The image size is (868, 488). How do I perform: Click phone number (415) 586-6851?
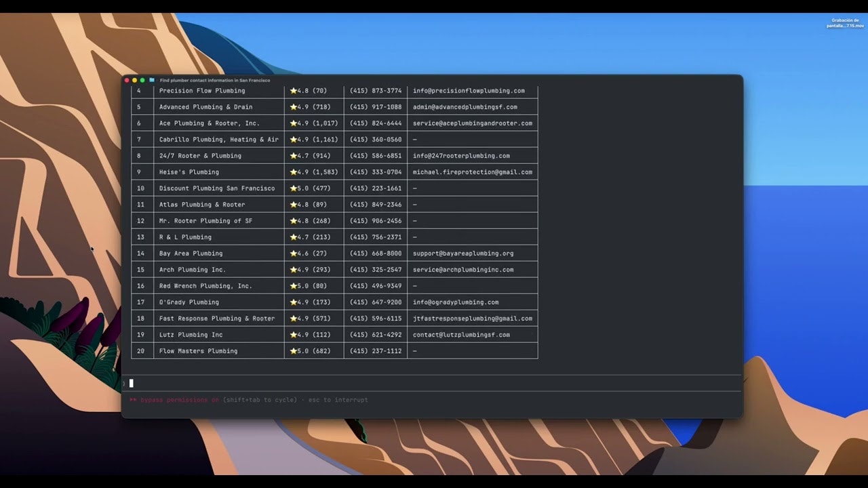click(376, 156)
